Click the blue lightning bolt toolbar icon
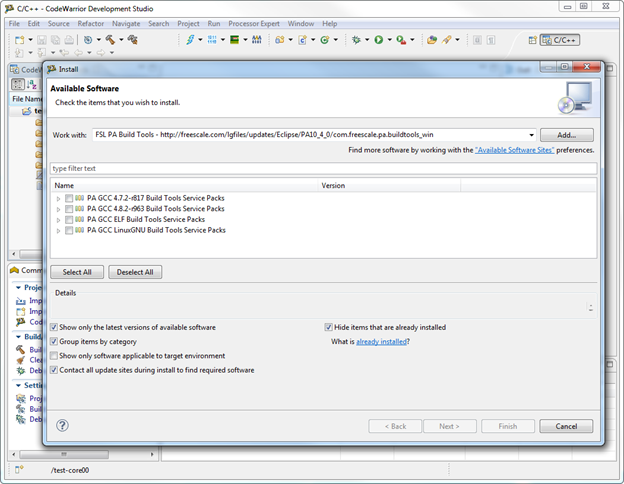The width and height of the screenshot is (624, 484). (x=190, y=40)
